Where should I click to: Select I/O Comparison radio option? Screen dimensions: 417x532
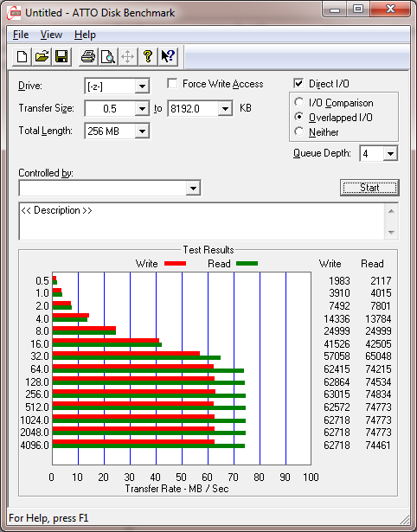point(299,102)
